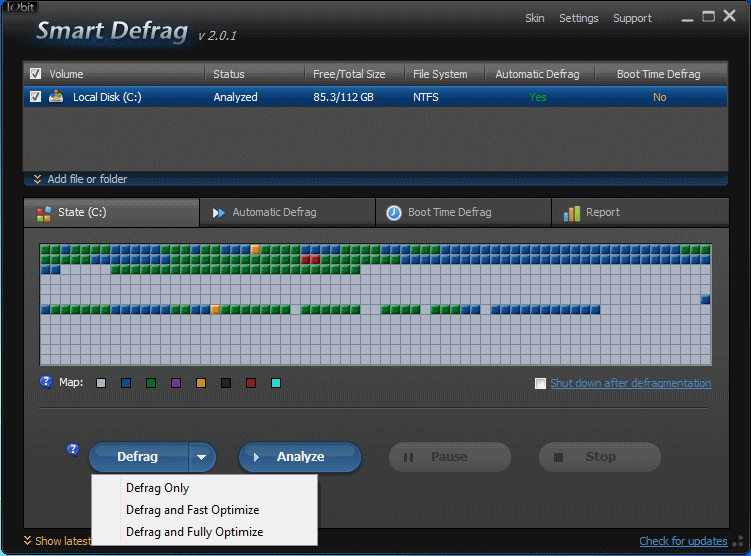The height and width of the screenshot is (556, 751).
Task: Click the green Yes automatic defrag value
Action: pyautogui.click(x=537, y=97)
